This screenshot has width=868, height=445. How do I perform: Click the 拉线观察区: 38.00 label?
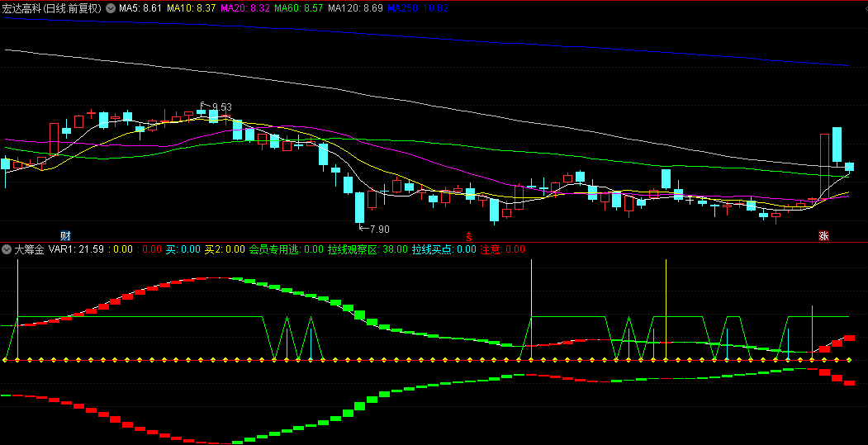pos(368,249)
